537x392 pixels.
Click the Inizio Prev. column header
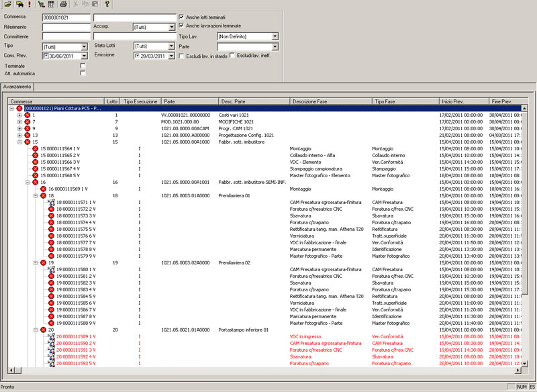[x=464, y=101]
